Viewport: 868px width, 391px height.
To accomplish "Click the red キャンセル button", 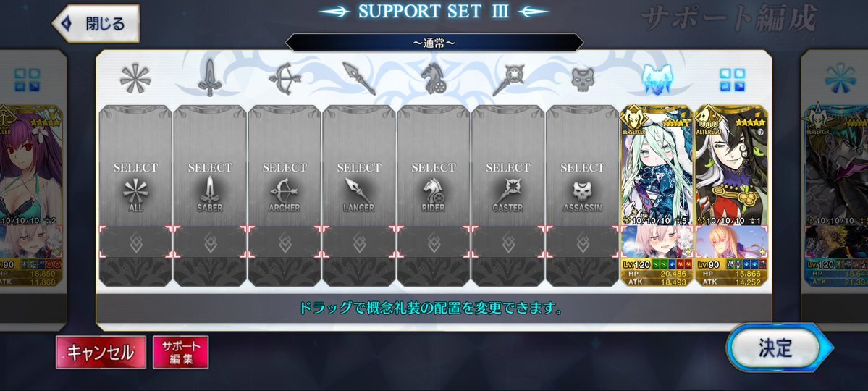I will pyautogui.click(x=101, y=352).
